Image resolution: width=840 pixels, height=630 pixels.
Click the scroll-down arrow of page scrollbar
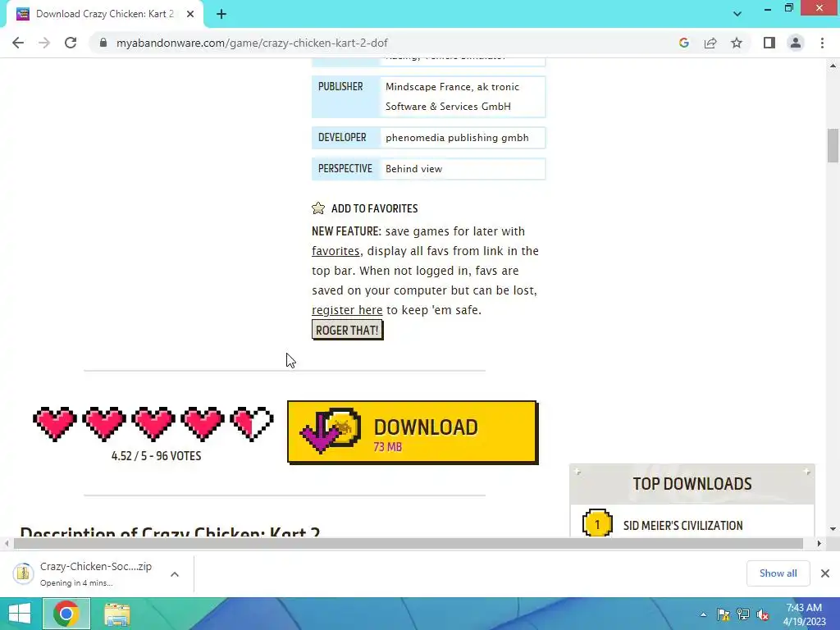833,529
